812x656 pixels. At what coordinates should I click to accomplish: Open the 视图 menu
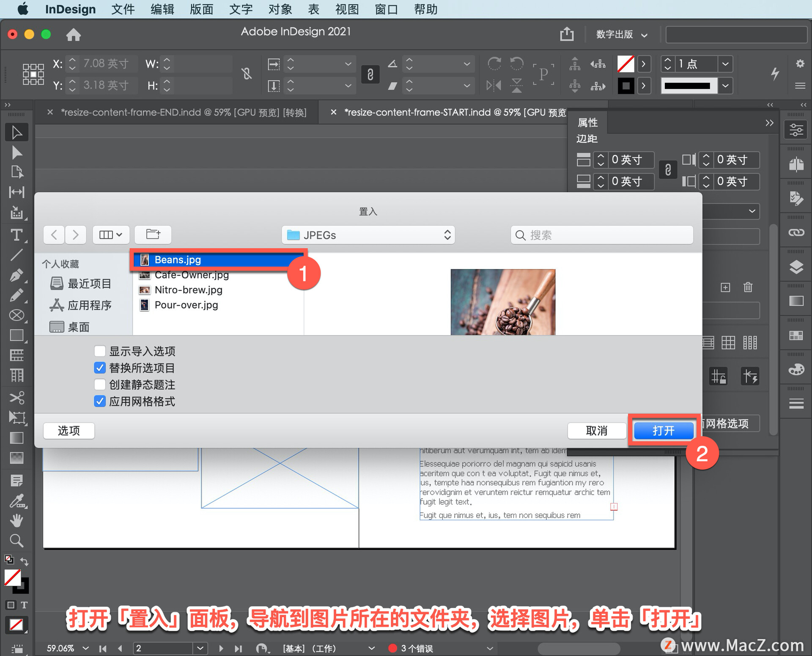347,9
